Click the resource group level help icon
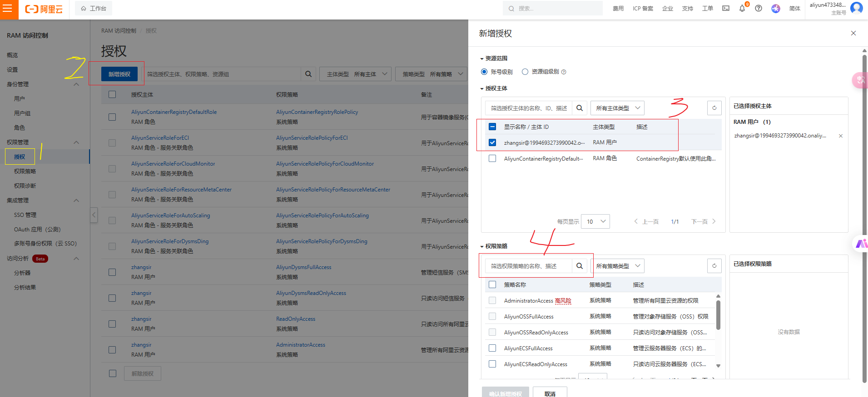Screen dimensions: 868x397 click(x=564, y=72)
